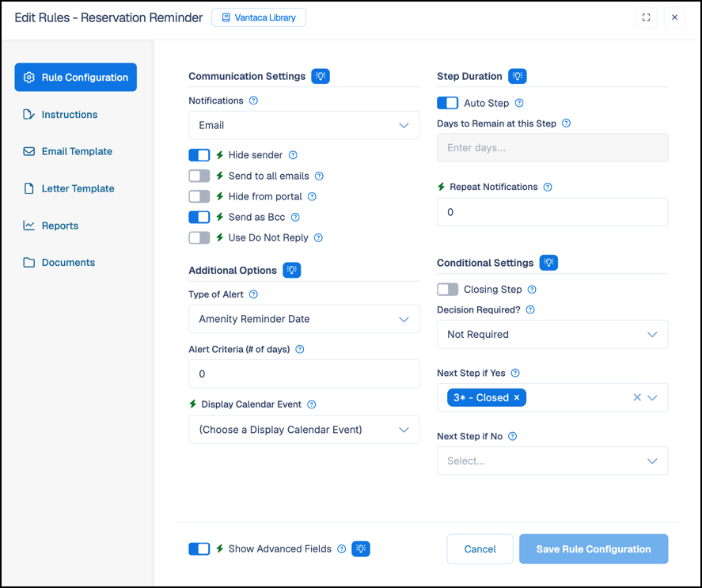Open Type of Alert dropdown
Screen dimensions: 702x588
click(304, 319)
